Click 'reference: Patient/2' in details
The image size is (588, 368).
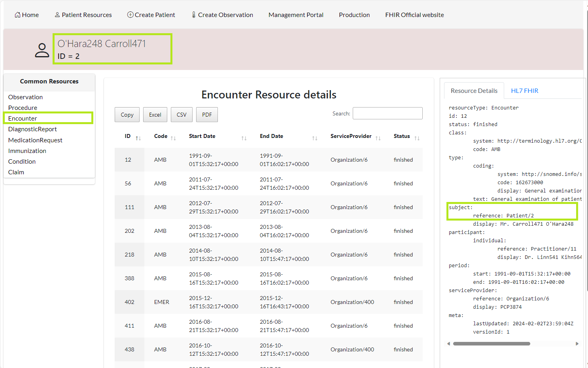503,215
